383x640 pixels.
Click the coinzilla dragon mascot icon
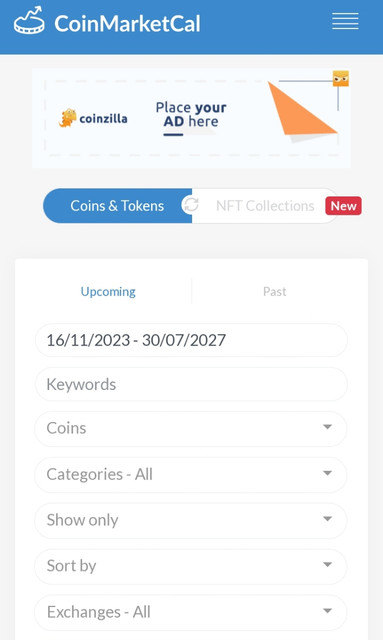(x=67, y=118)
